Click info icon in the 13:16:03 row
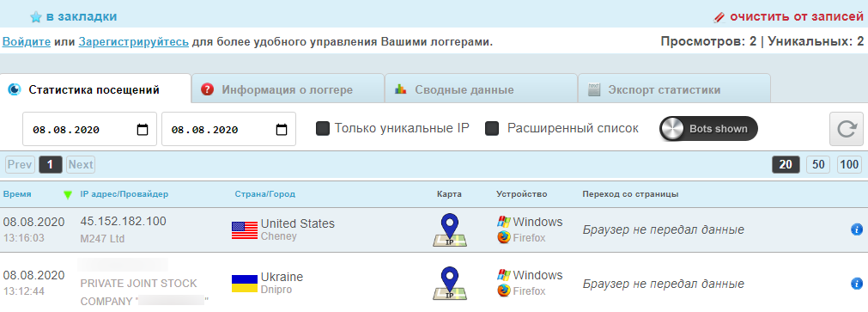 pos(856,229)
